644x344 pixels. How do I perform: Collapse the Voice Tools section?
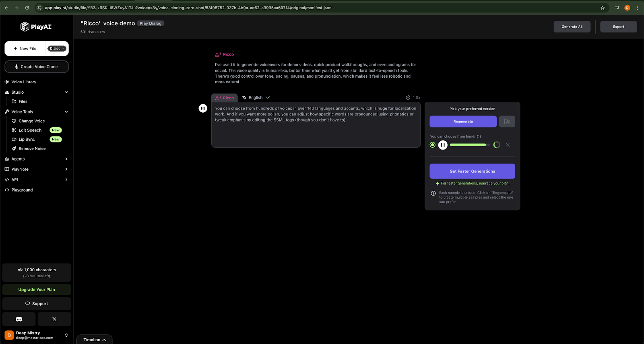point(66,112)
